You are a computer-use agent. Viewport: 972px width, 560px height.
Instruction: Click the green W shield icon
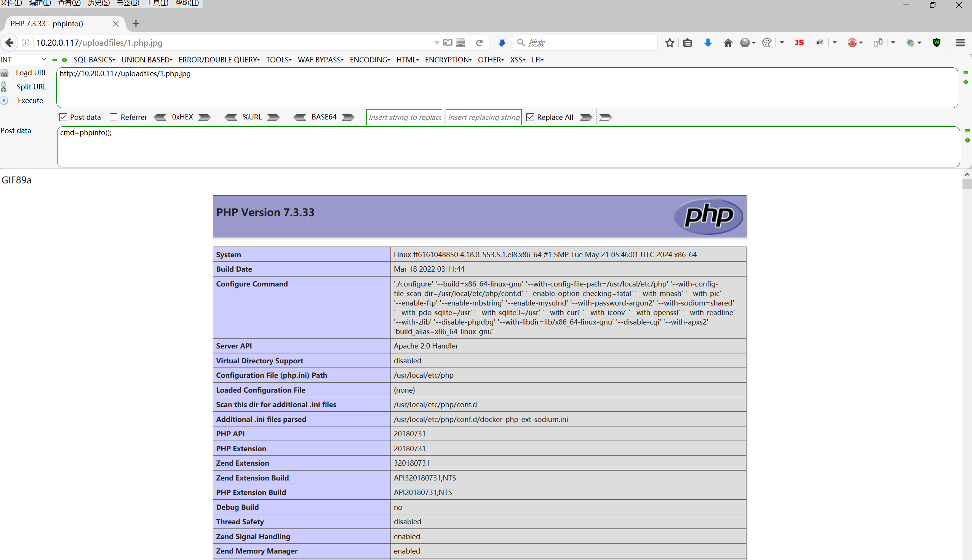(937, 43)
